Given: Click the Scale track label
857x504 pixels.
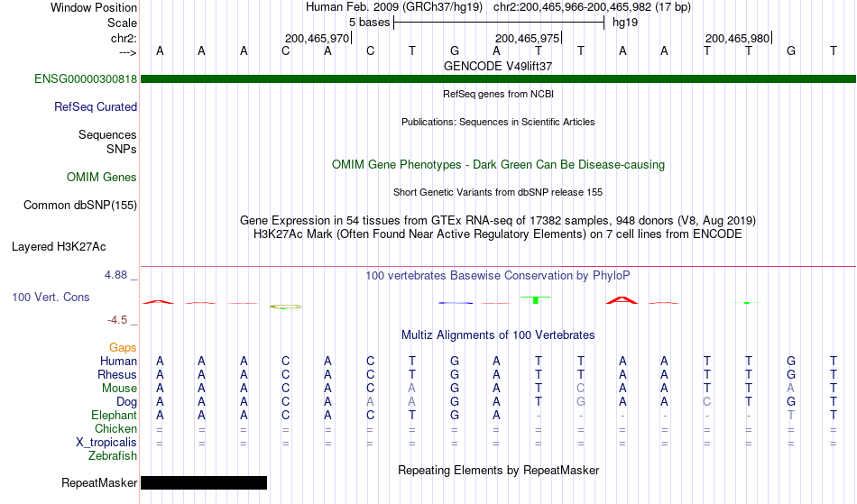Looking at the screenshot, I should (122, 23).
